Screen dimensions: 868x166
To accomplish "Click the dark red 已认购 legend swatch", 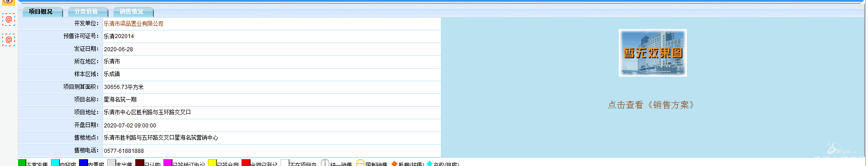I will (139, 163).
